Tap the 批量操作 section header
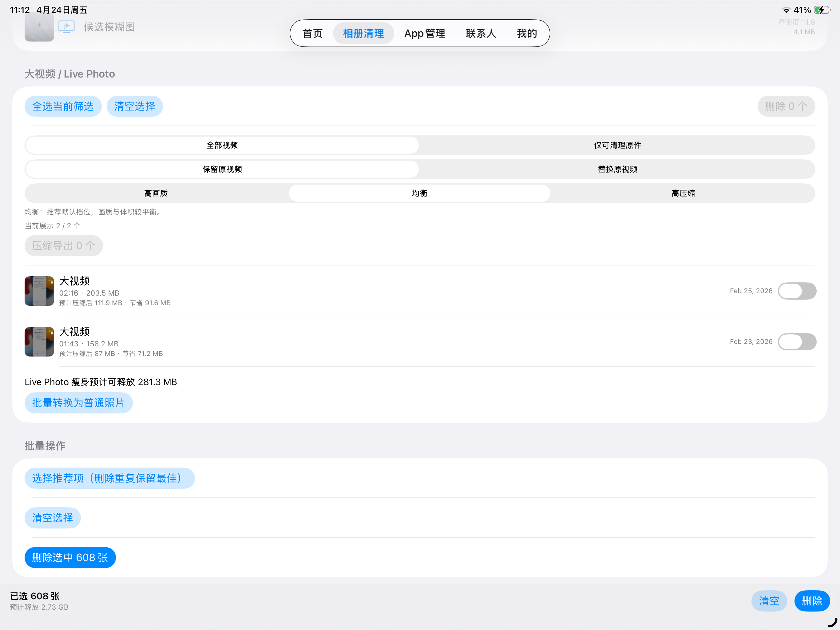Image resolution: width=840 pixels, height=630 pixels. pyautogui.click(x=45, y=446)
